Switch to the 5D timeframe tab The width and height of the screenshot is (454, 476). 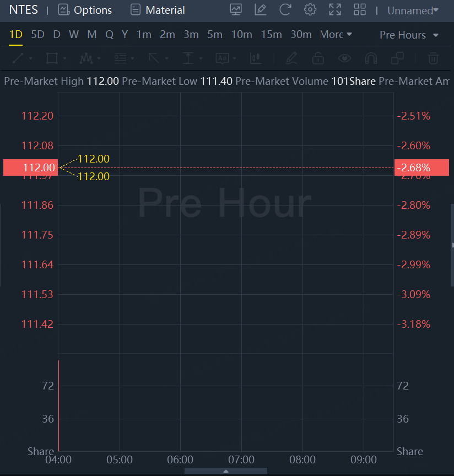coord(37,35)
